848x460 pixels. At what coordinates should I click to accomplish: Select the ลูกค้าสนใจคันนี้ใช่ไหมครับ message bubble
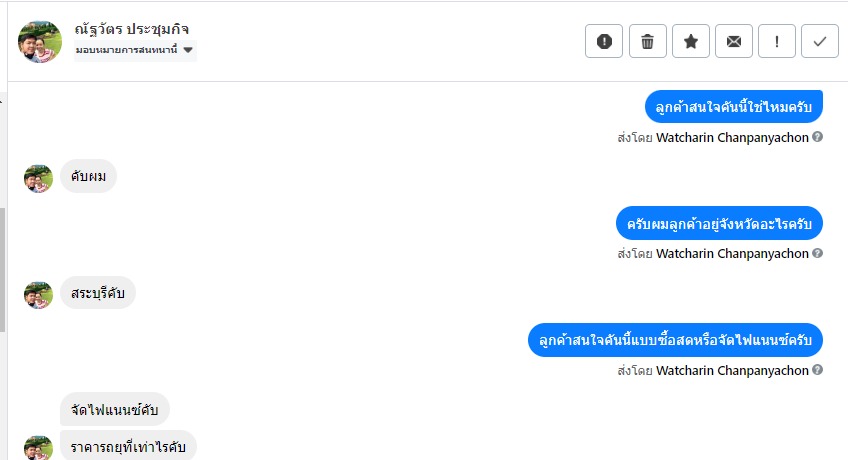(733, 106)
